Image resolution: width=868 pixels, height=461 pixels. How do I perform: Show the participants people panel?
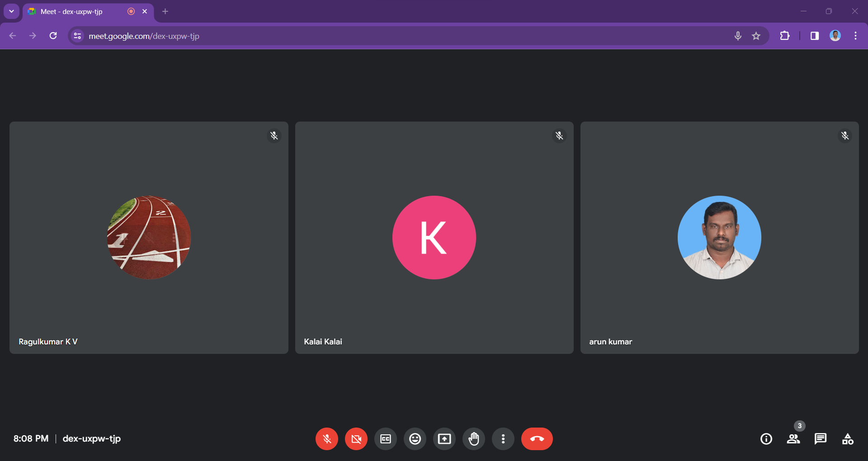click(793, 439)
